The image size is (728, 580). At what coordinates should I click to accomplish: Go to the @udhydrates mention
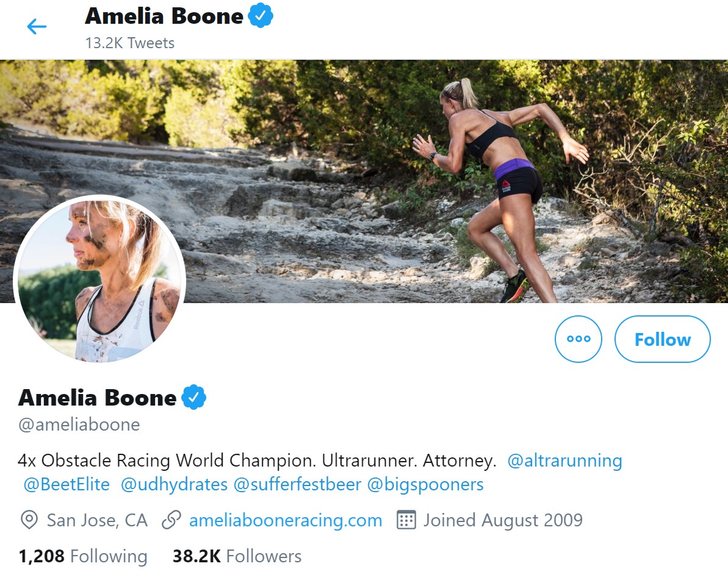tap(174, 485)
